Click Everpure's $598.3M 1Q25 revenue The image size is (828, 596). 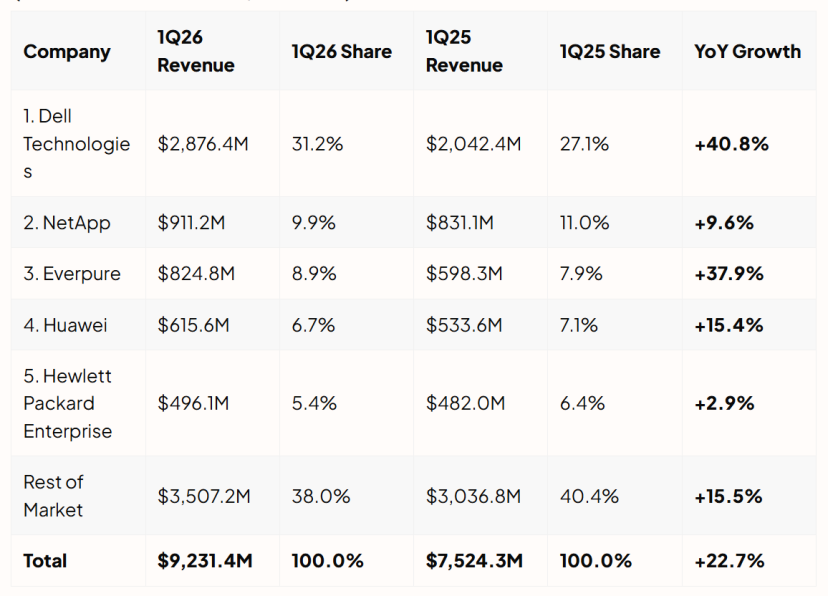(x=464, y=273)
